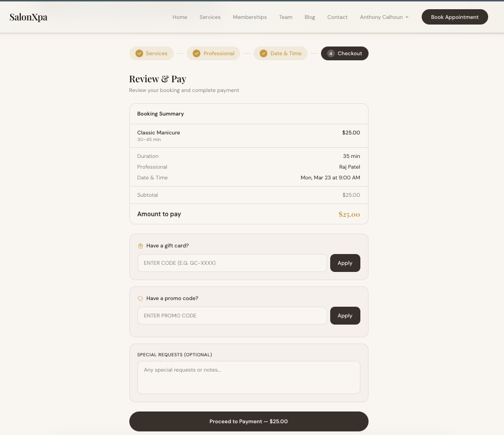The height and width of the screenshot is (435, 504).
Task: Click the Checkout step number icon
Action: [331, 53]
